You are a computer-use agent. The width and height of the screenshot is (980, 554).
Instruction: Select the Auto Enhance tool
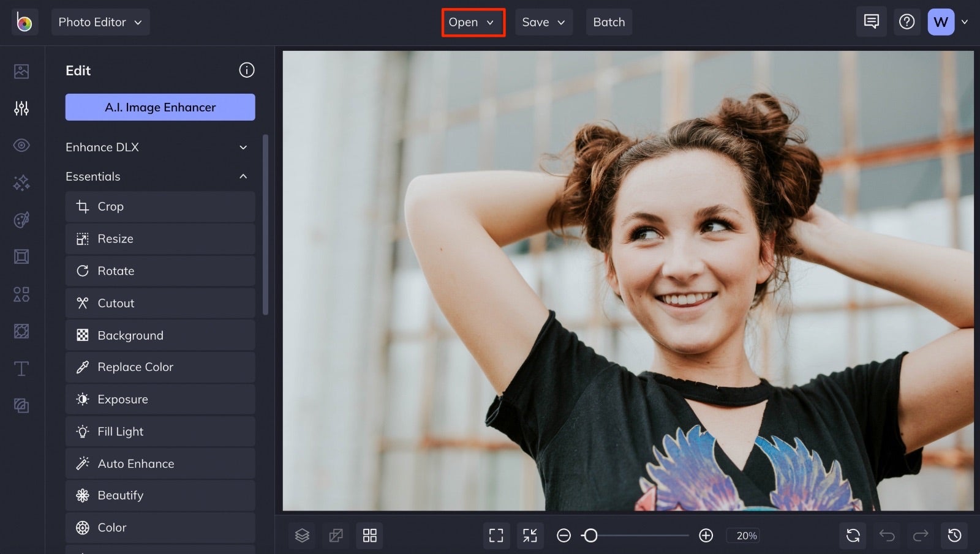160,463
